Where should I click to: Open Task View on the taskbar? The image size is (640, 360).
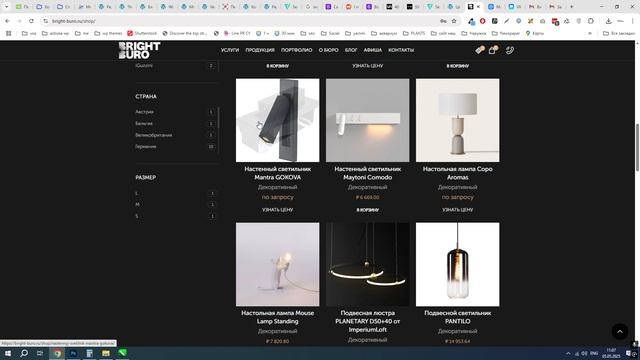point(40,353)
